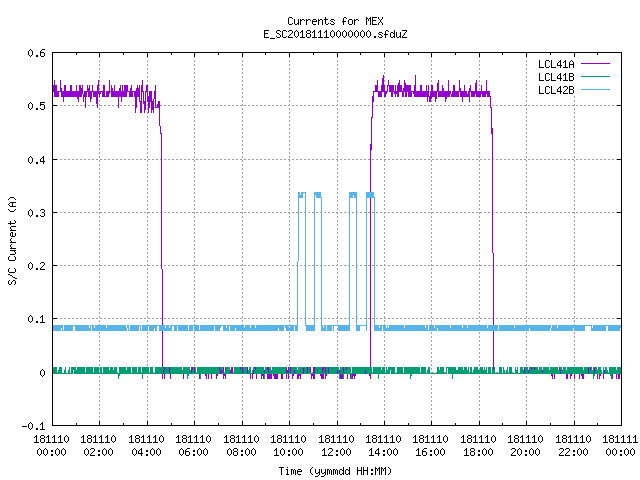Click the y-axis tick value 0.1
This screenshot has width=640, height=480.
[x=36, y=319]
